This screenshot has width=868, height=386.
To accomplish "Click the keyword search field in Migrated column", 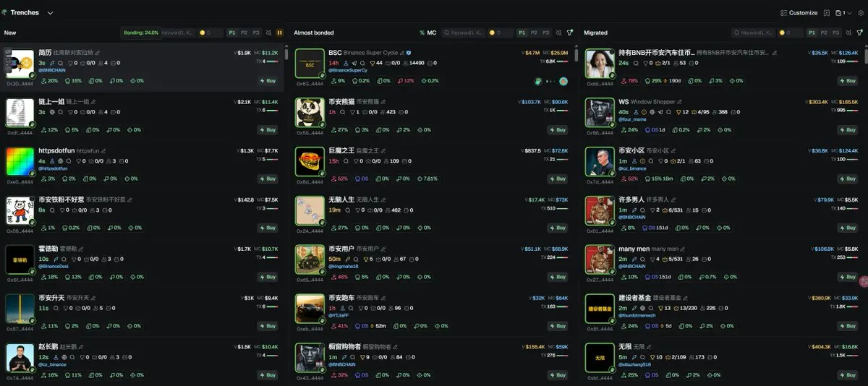I will coord(754,33).
